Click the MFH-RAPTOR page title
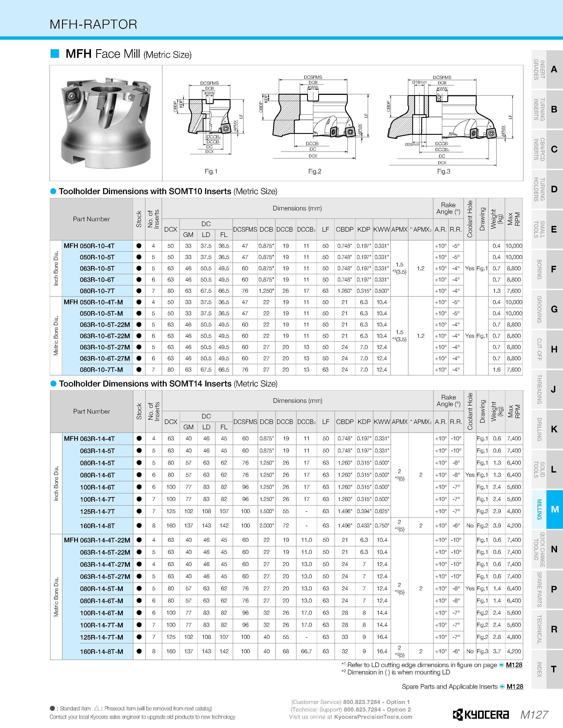This screenshot has height=728, width=563. pos(93,24)
